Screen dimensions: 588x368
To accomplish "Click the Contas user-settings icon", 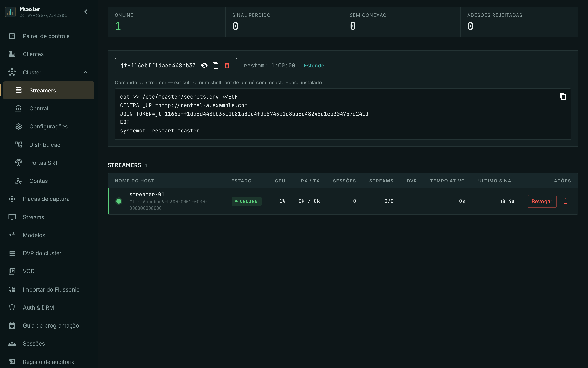I will coord(18,181).
